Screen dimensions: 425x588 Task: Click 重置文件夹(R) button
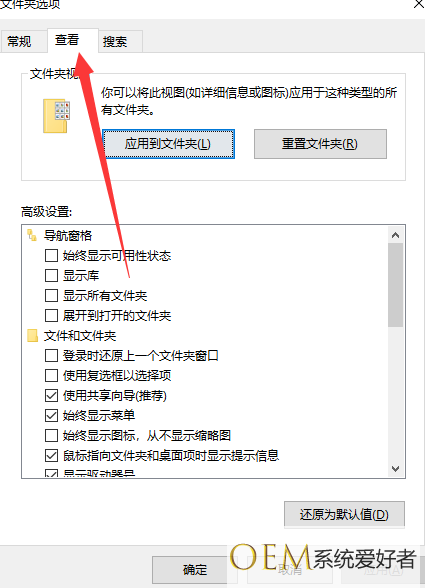[320, 144]
